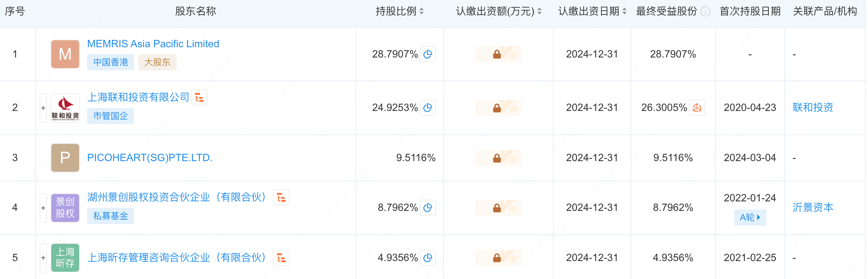Unlock VIP lock in 湖州景创 row
The height and width of the screenshot is (279, 868).
pyautogui.click(x=498, y=208)
